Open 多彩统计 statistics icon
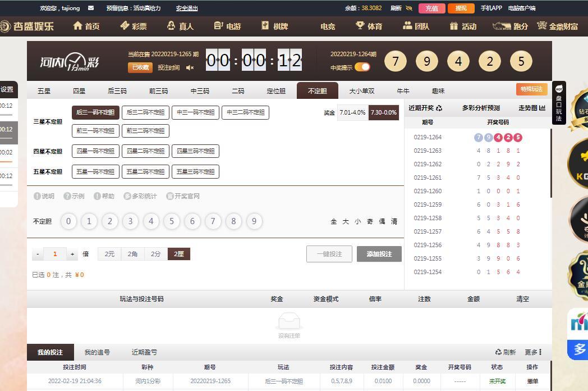Viewport: 588px width, 391px height. 127,196
